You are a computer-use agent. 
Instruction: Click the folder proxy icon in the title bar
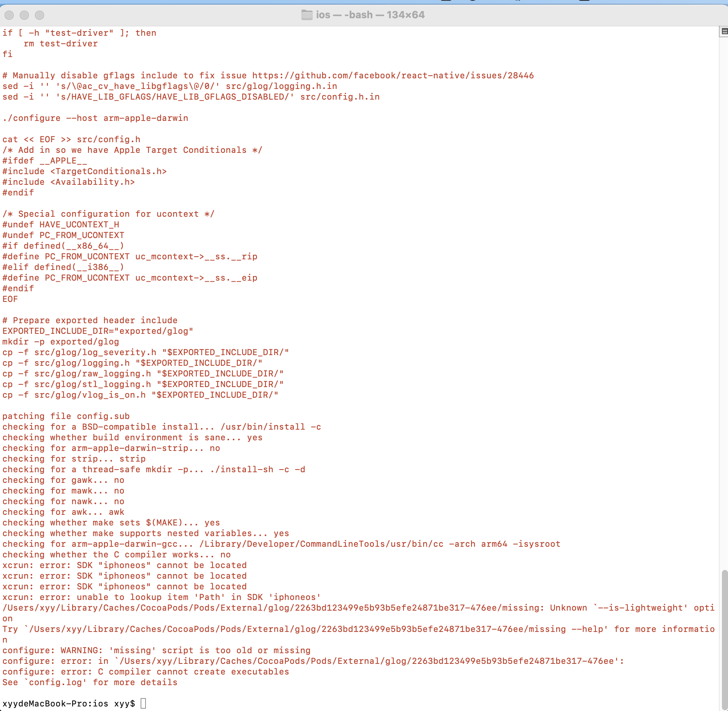[307, 15]
